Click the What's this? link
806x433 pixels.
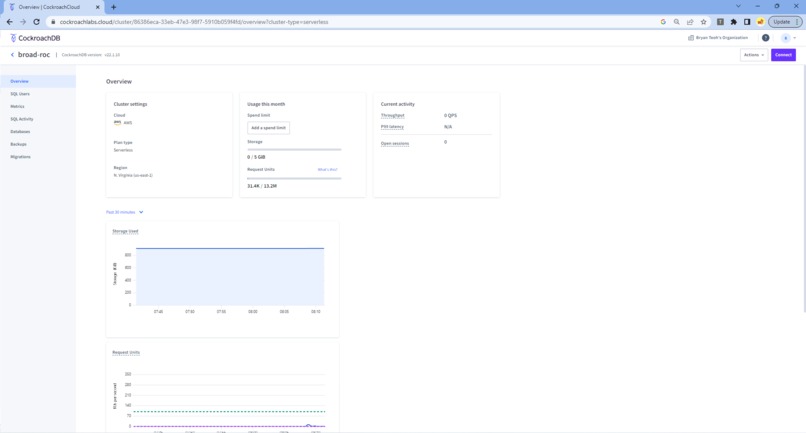tap(327, 169)
